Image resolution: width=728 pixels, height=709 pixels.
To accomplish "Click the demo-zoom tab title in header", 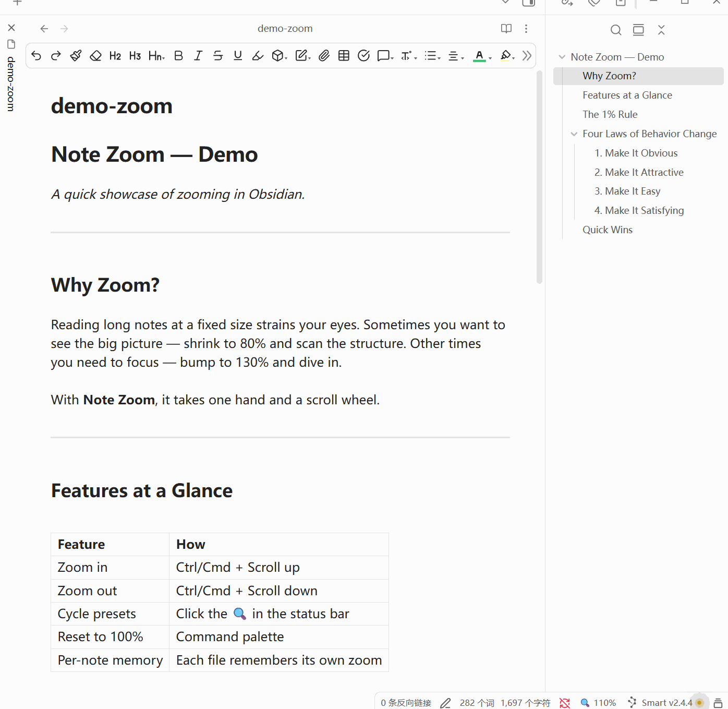I will [285, 29].
